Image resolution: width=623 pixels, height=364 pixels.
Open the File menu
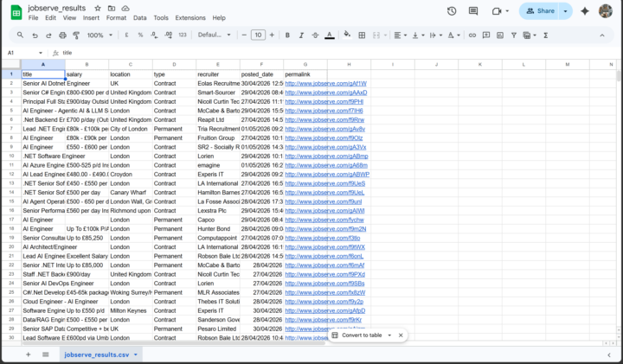tap(34, 18)
